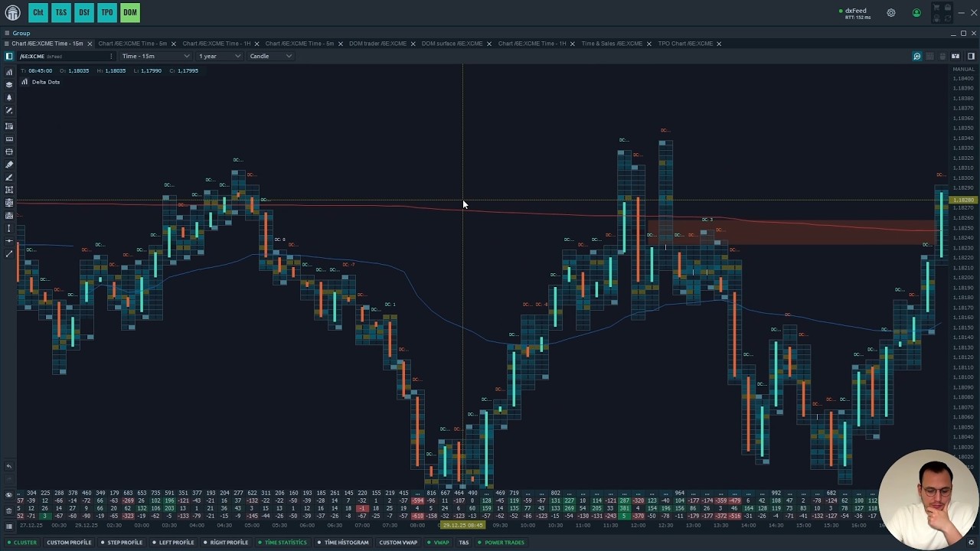The height and width of the screenshot is (551, 980).
Task: Launch the TPO module button
Action: pyautogui.click(x=107, y=12)
